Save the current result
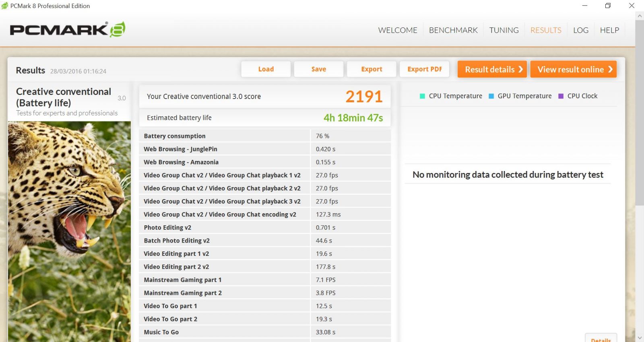The height and width of the screenshot is (342, 644). coord(318,69)
